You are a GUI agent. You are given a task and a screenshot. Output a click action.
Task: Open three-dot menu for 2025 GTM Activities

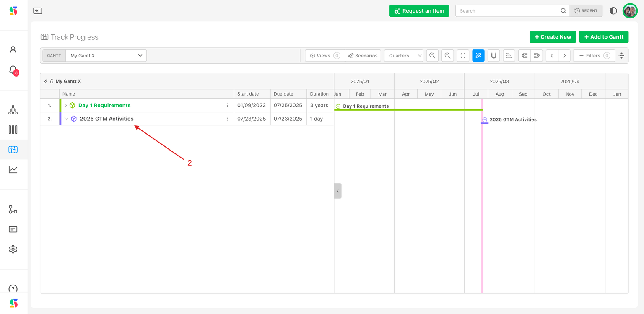(x=228, y=119)
